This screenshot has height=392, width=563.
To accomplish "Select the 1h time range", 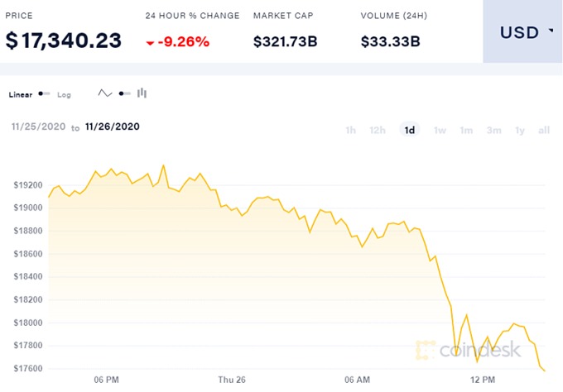I will pos(351,130).
